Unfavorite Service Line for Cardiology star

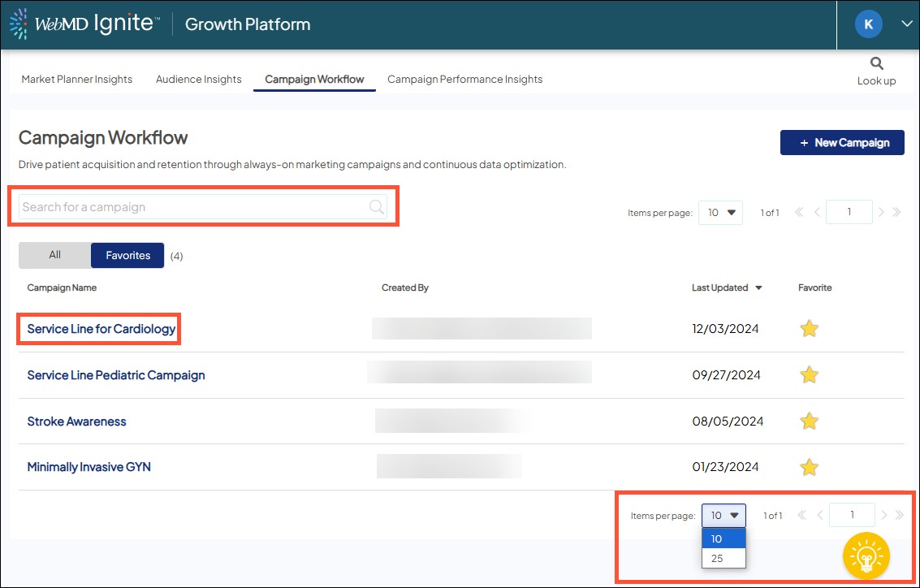coord(809,329)
